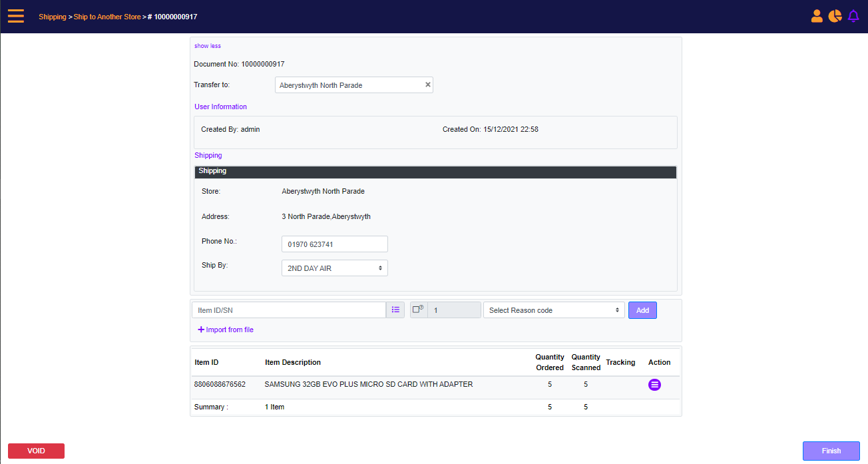The width and height of the screenshot is (868, 464).
Task: Click the dark Shipping panel header
Action: click(x=436, y=172)
